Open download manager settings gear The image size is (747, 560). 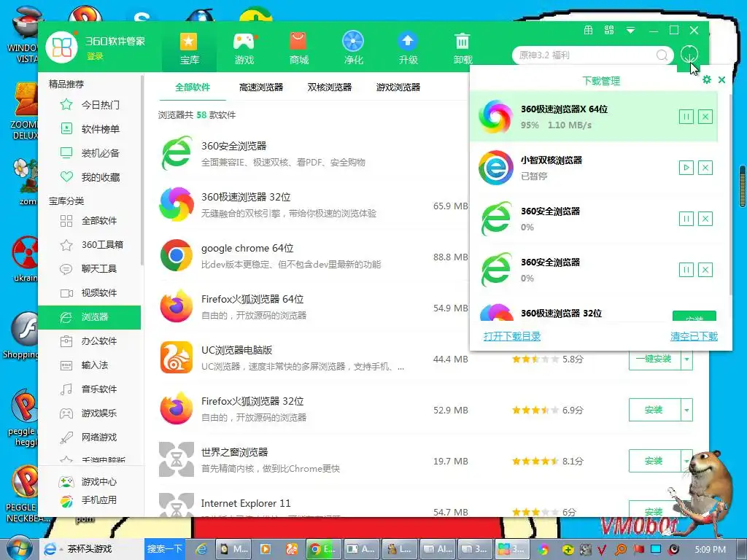tap(707, 79)
